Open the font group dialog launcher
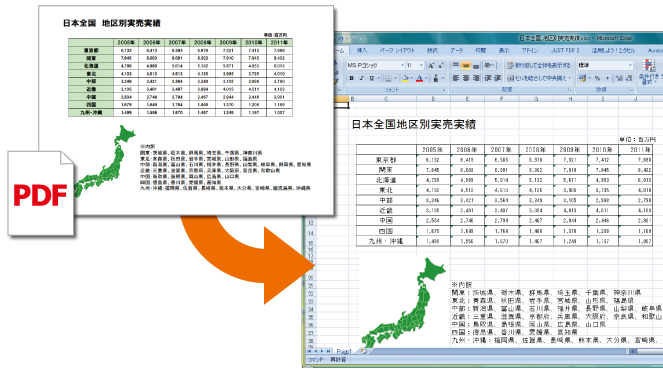 444,90
